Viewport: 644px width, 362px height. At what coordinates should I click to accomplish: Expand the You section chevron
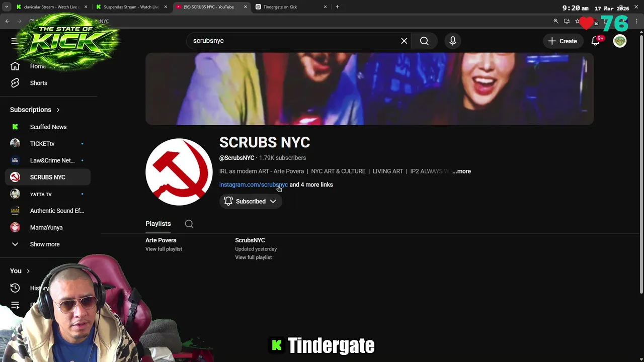pyautogui.click(x=28, y=271)
